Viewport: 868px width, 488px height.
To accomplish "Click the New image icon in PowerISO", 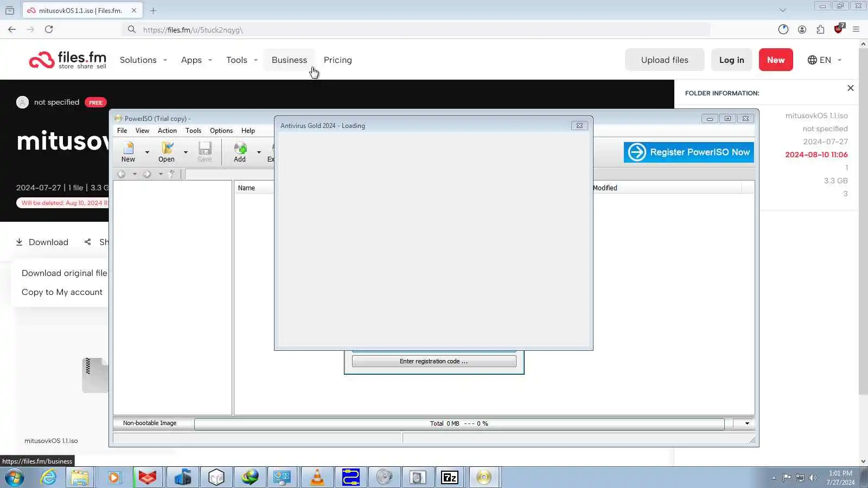I will (128, 148).
